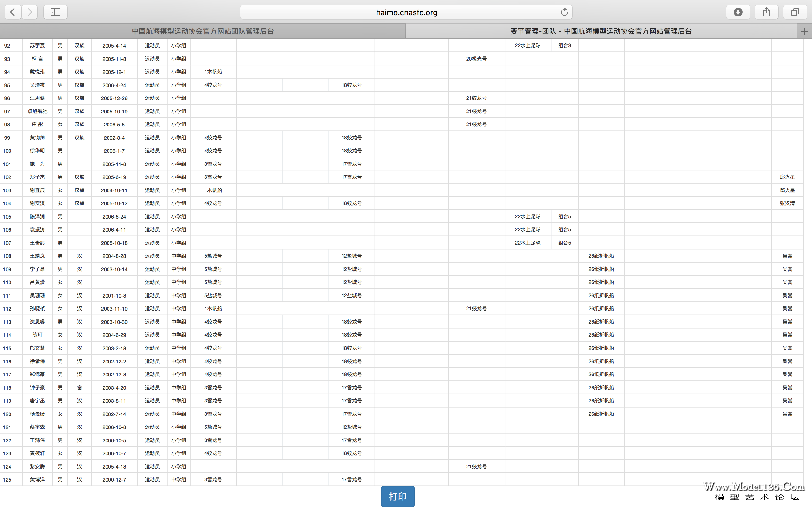
Task: Switch to 团队管理后台 browser tab
Action: pos(203,31)
